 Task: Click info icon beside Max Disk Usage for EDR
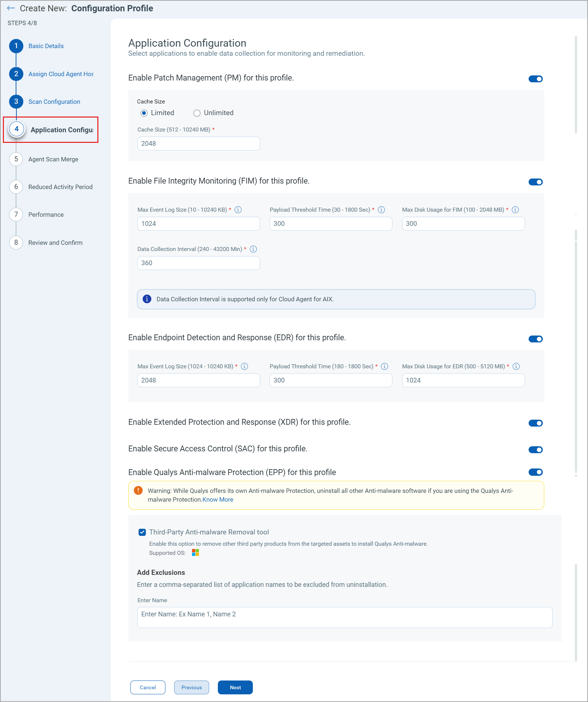pos(516,366)
